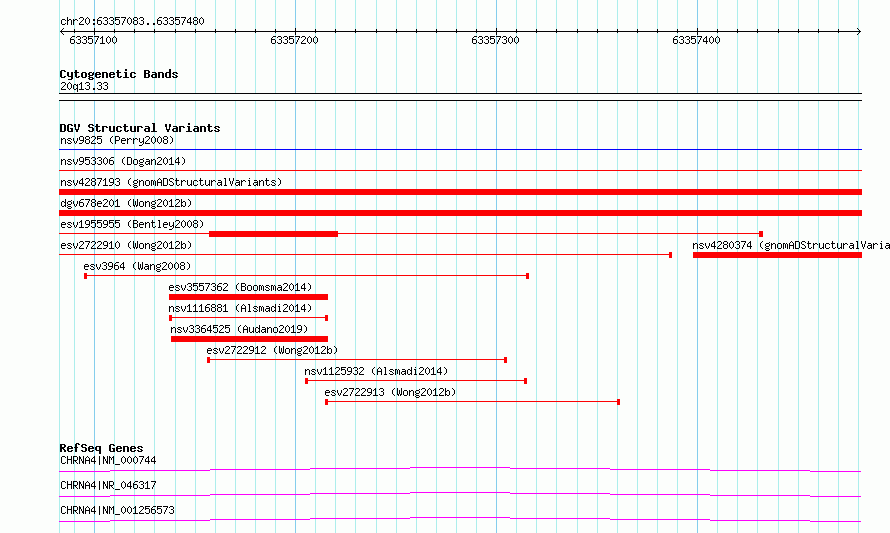The image size is (890, 533).
Task: Click the right arrow of the ruler
Action: coord(858,32)
